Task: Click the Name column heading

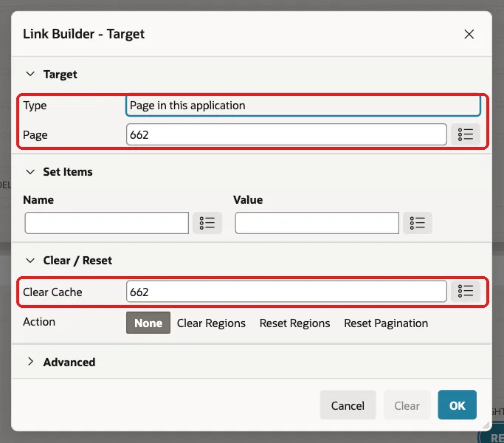Action: click(38, 200)
